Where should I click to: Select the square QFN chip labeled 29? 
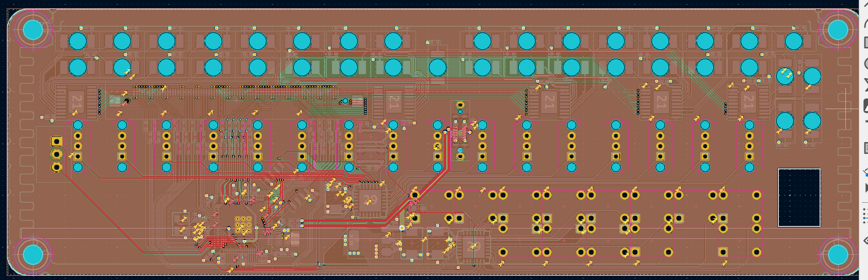[370, 200]
